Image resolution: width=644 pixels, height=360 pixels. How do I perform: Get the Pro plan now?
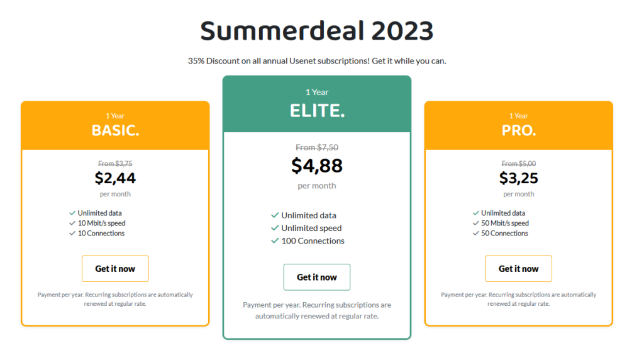[518, 269]
